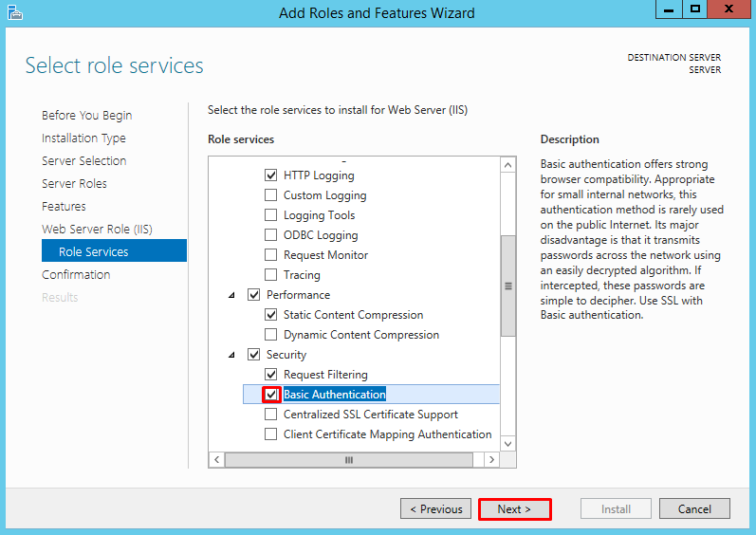Enable the Custom Logging checkbox
Viewport: 756px width, 535px height.
pyautogui.click(x=271, y=195)
